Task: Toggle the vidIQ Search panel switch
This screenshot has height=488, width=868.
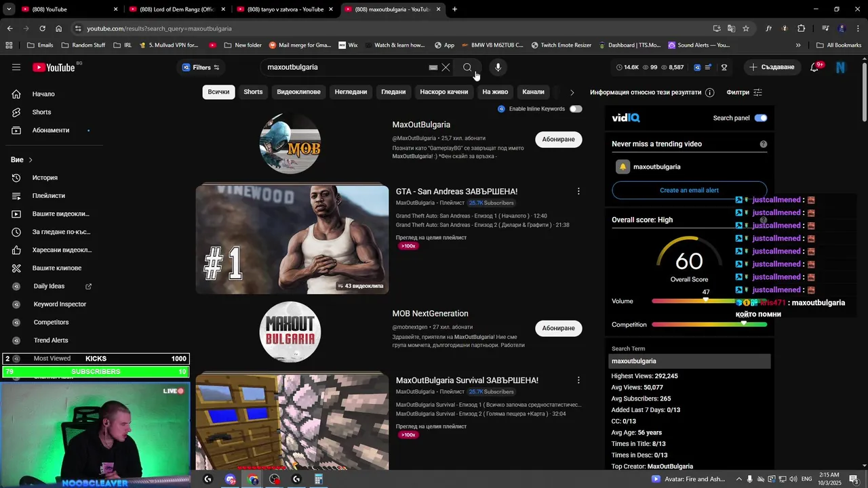Action: 761,118
